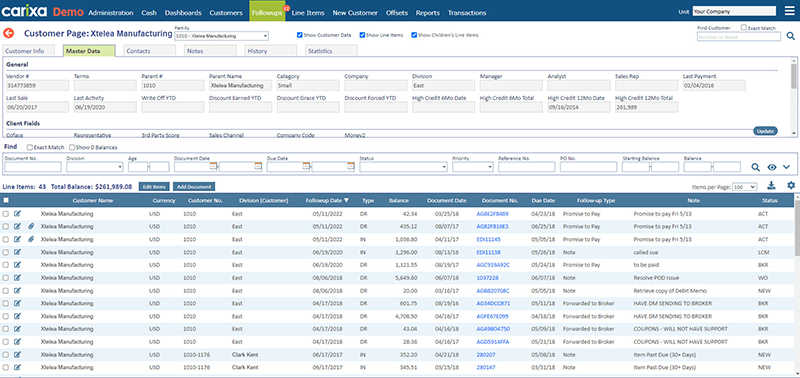Open the Reports menu
800x378 pixels.
click(428, 13)
